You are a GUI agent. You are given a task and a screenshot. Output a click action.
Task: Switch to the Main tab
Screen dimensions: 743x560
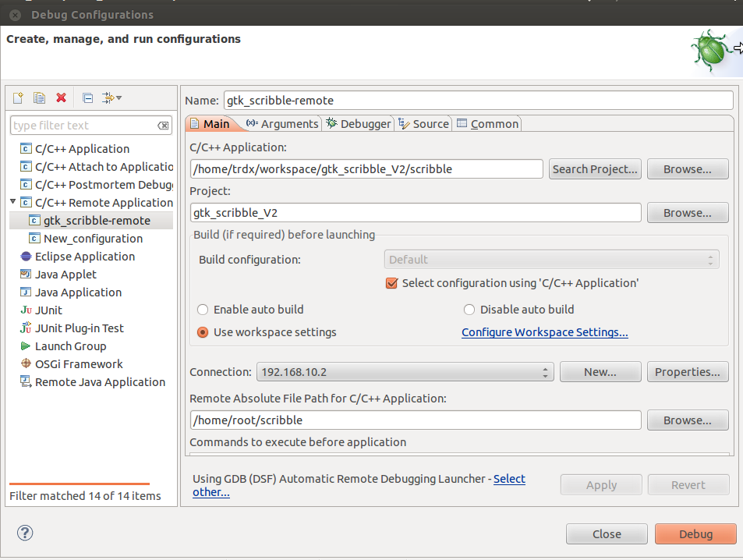210,124
